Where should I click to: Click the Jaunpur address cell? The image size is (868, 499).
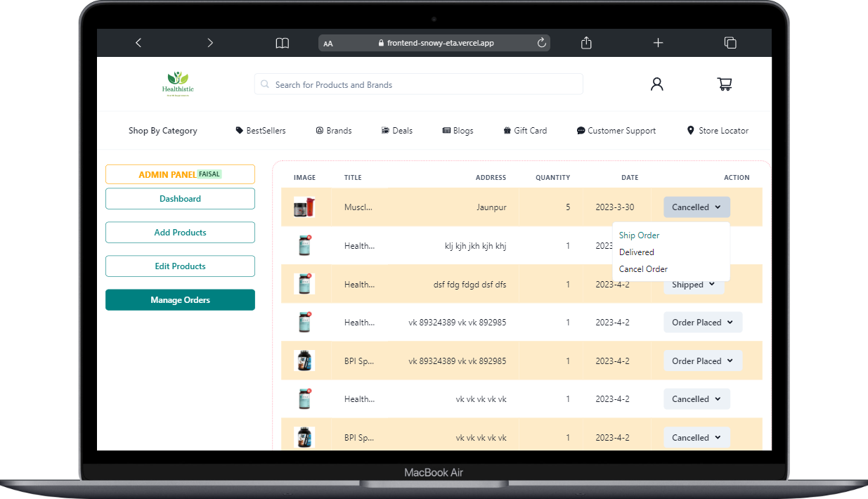pos(491,207)
